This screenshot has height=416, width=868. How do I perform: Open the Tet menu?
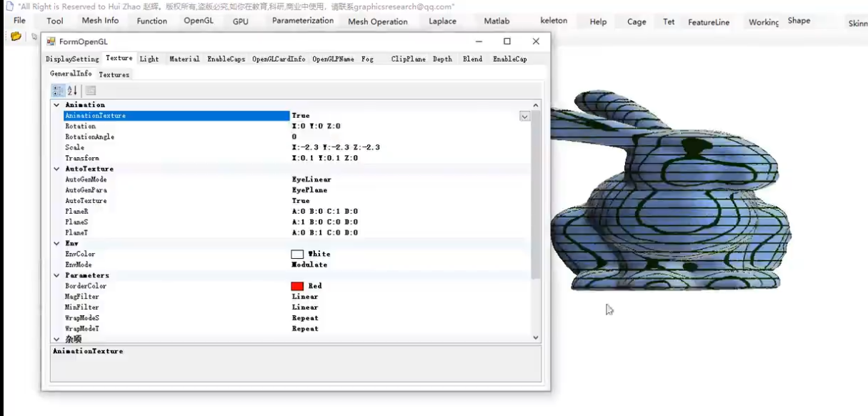[669, 21]
